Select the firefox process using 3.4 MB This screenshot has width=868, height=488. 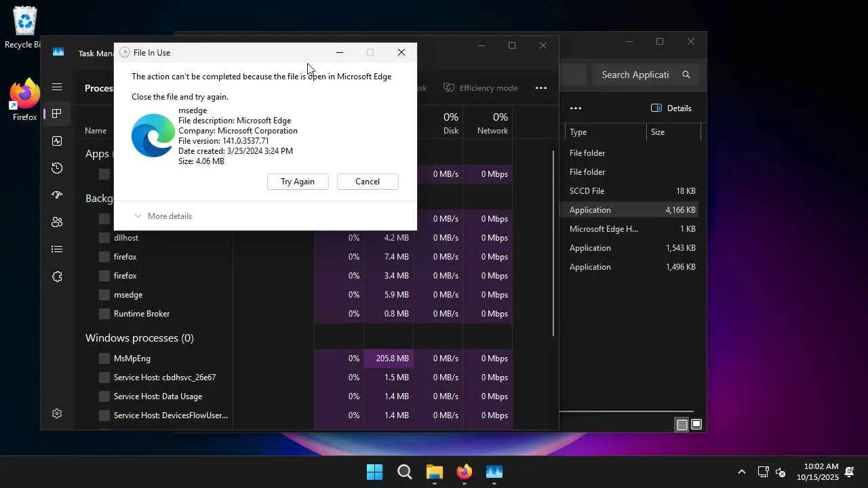point(298,276)
